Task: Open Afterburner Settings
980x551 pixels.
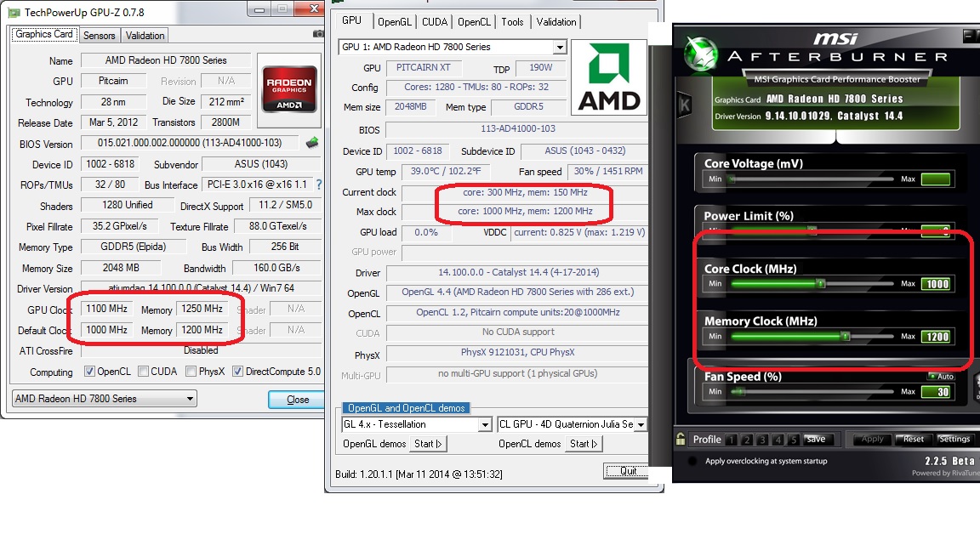Action: tap(954, 439)
